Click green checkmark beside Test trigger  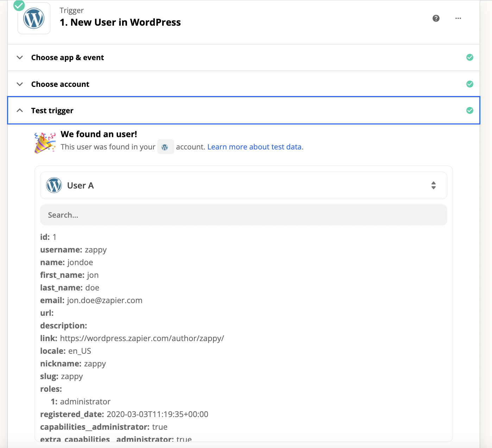(x=470, y=110)
